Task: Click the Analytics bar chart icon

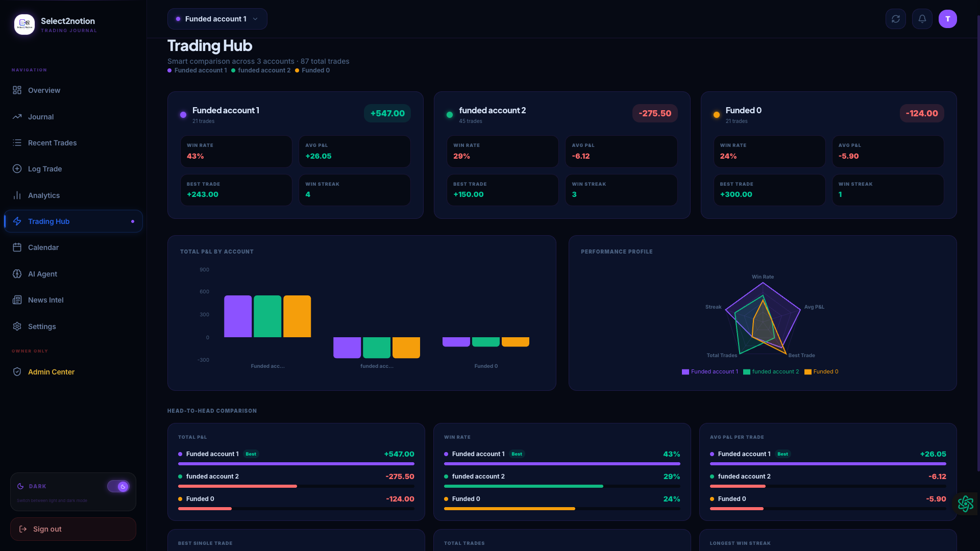Action: point(17,195)
